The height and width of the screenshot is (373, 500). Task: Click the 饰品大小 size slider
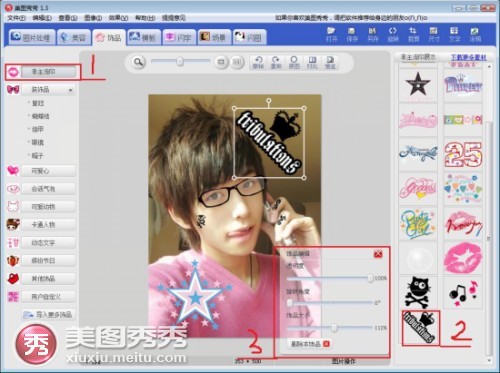tap(329, 328)
